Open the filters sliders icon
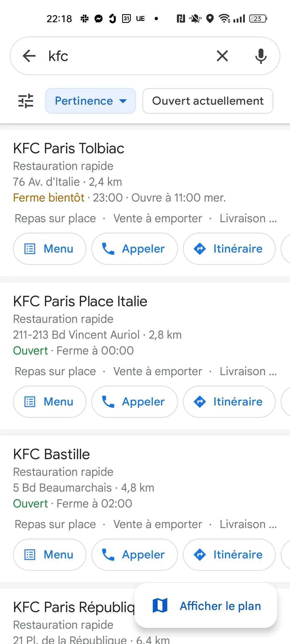Image resolution: width=290 pixels, height=644 pixels. pos(26,101)
